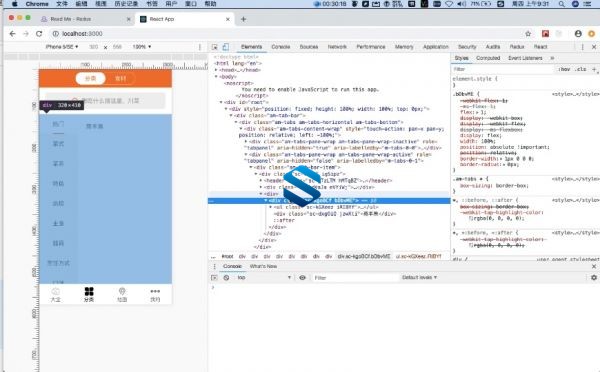Viewport: 600px width, 372px height.
Task: Toggle the device toolbar icon in DevTools
Action: pos(225,47)
